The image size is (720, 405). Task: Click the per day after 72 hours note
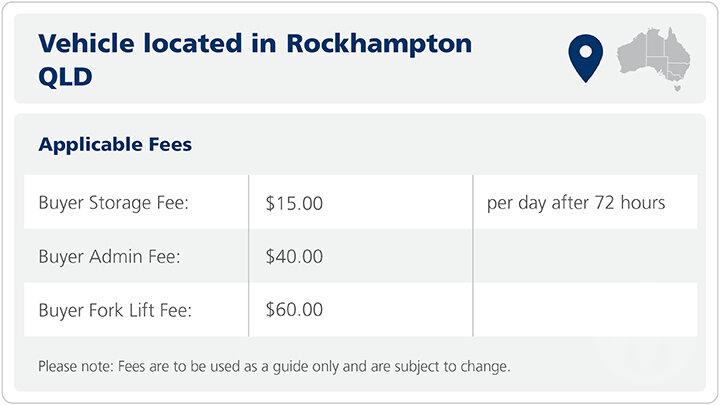click(575, 203)
